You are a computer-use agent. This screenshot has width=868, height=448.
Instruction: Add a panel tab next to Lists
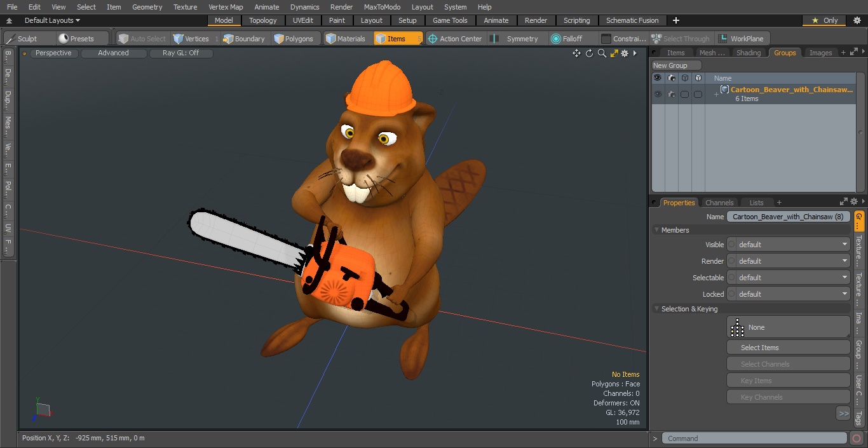(x=779, y=203)
